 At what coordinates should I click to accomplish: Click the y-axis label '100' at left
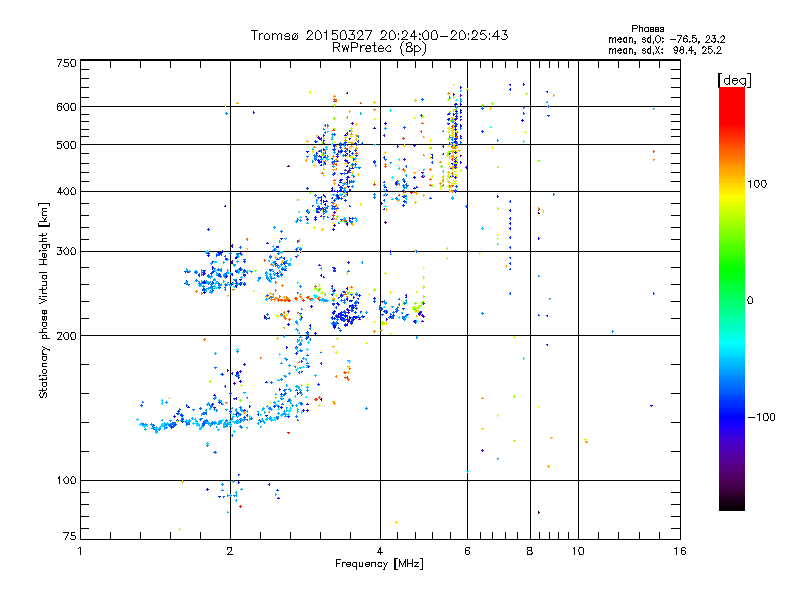[x=66, y=480]
